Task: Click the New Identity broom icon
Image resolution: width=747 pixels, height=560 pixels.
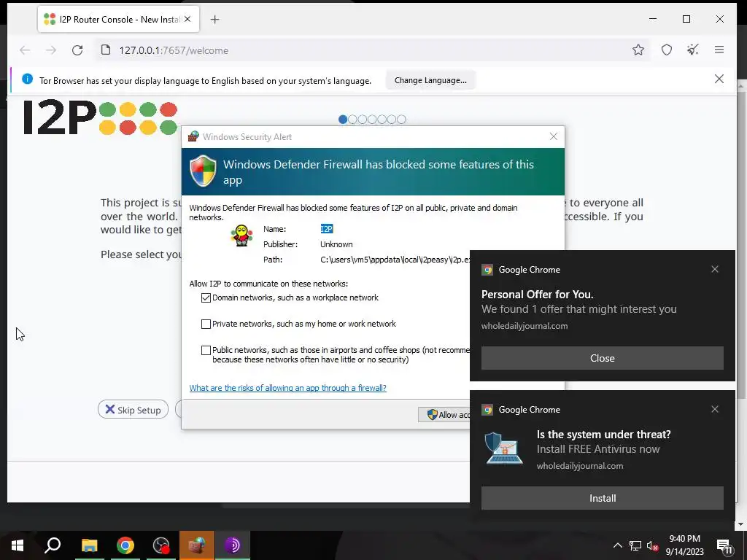Action: [x=693, y=50]
